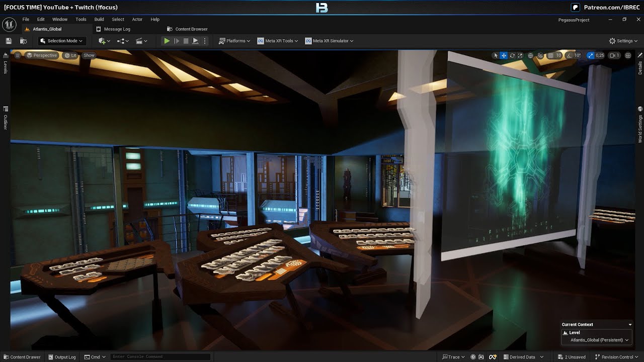Click the stop simulation square button
The height and width of the screenshot is (362, 644).
click(186, 41)
